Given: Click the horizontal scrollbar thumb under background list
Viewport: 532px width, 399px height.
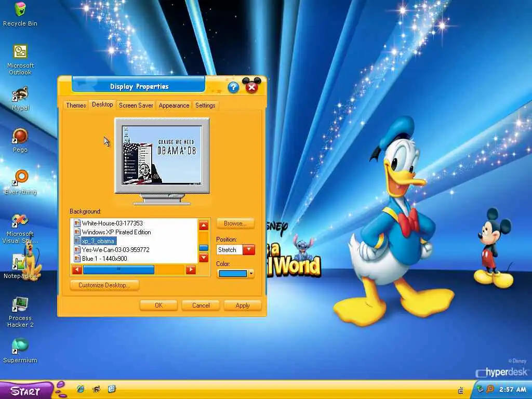Looking at the screenshot, I should click(118, 270).
